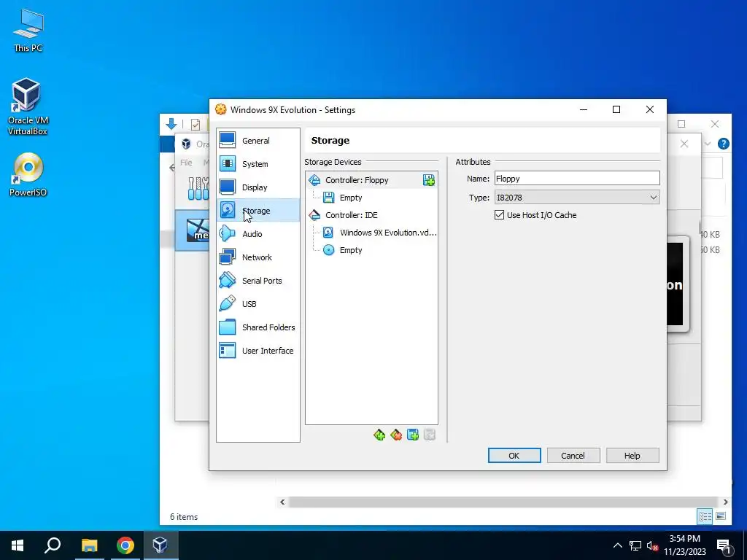Image resolution: width=747 pixels, height=560 pixels.
Task: Open the User Interface settings category
Action: point(258,351)
